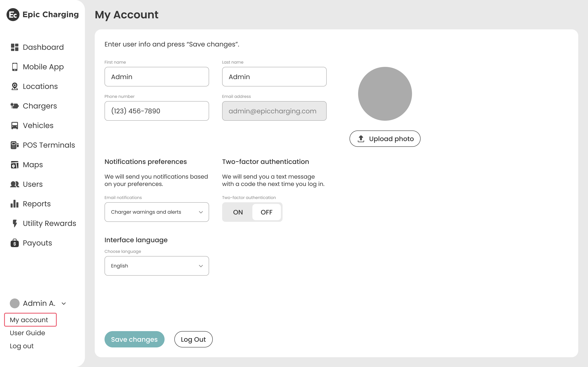Click the Chargers plug icon
588x367 pixels.
tap(14, 106)
